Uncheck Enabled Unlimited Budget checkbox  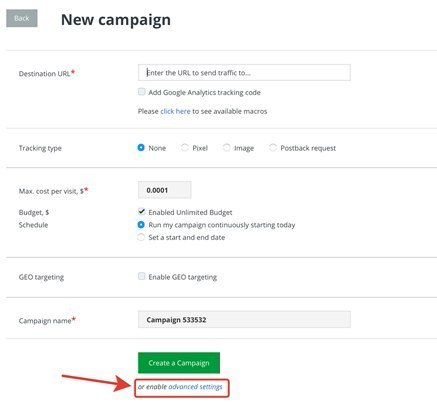(142, 212)
